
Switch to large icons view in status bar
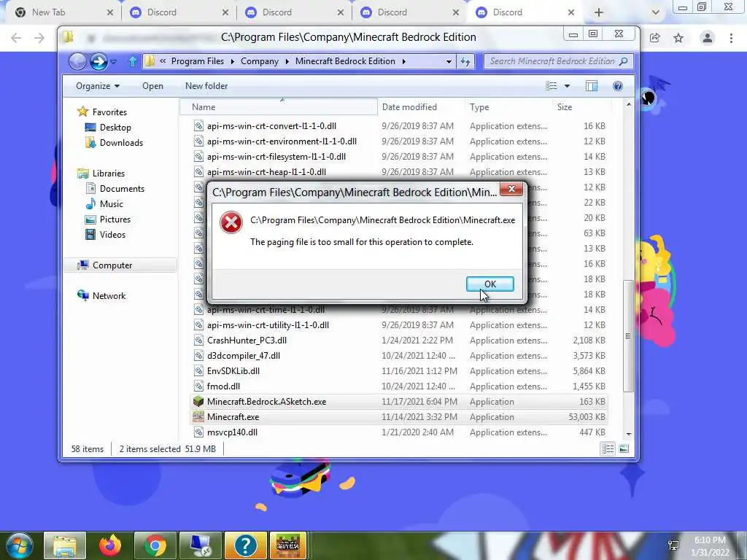click(624, 448)
